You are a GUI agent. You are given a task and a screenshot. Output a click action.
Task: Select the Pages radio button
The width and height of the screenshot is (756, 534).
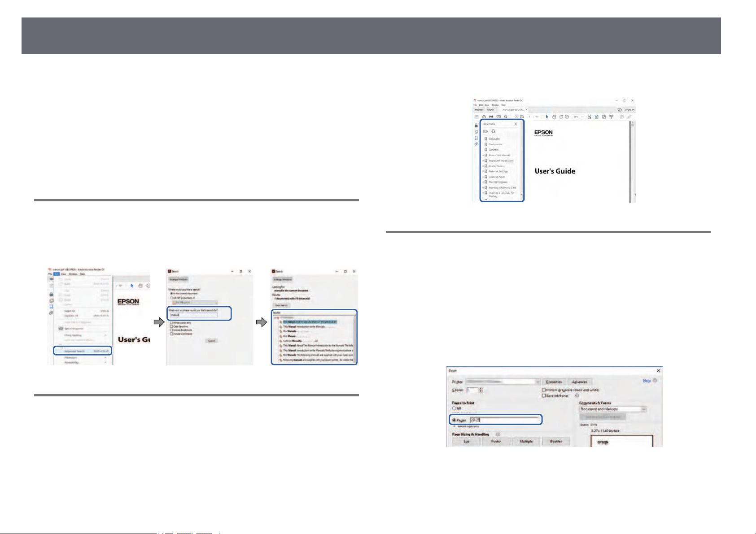[x=454, y=420]
